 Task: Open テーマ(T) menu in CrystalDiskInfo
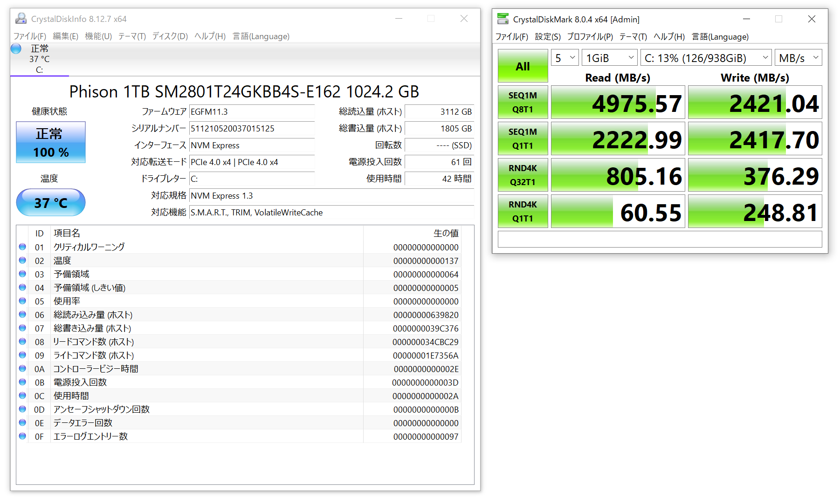click(x=132, y=36)
